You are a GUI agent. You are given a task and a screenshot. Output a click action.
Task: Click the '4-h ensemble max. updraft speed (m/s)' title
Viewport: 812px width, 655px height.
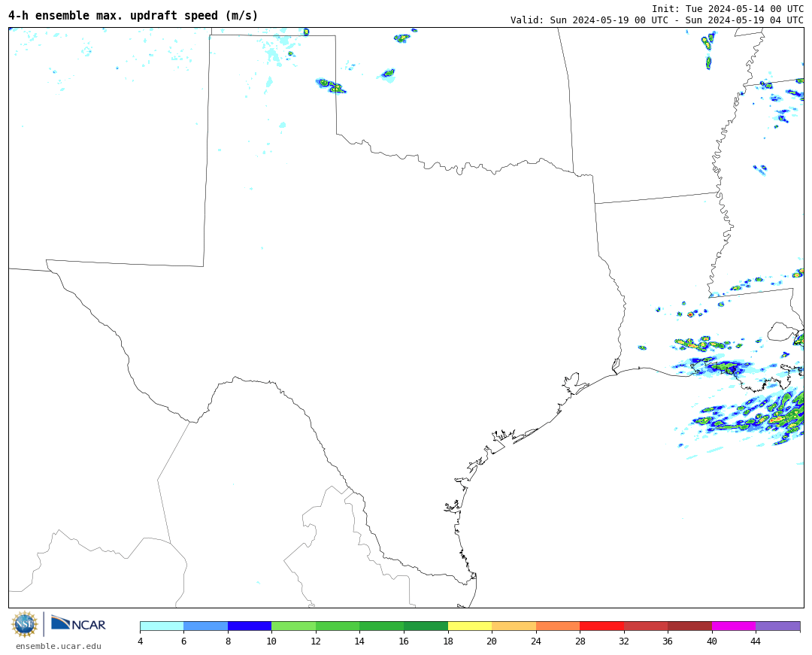tap(133, 16)
